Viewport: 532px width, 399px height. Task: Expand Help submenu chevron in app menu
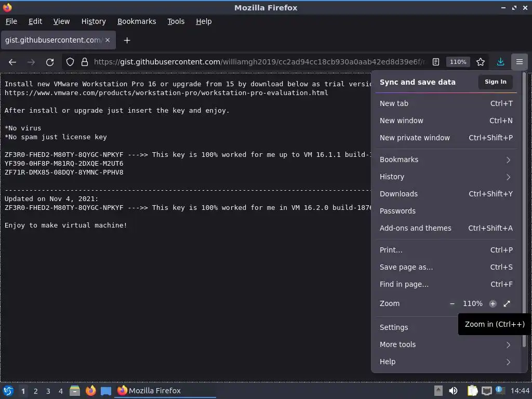point(508,362)
